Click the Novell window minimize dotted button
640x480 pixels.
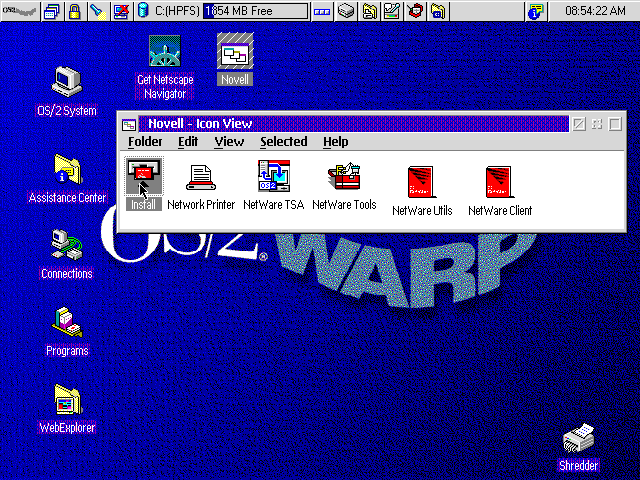click(x=597, y=124)
